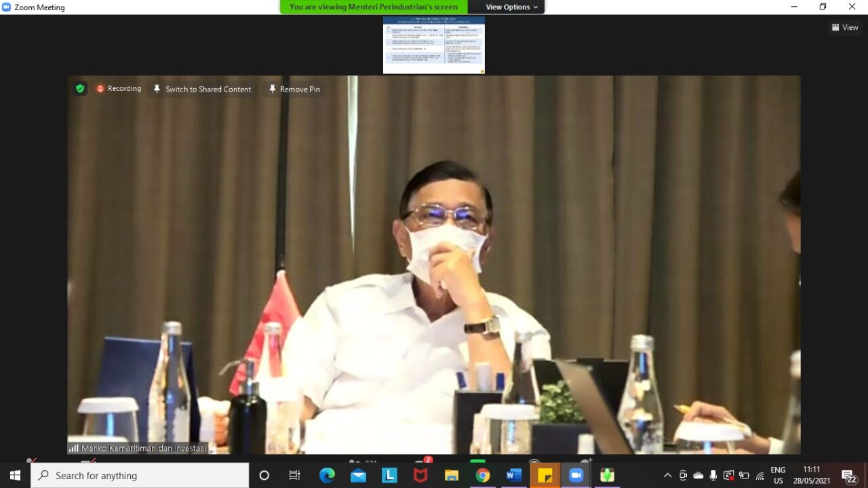Launch Microsoft Edge from the taskbar

pos(327,476)
